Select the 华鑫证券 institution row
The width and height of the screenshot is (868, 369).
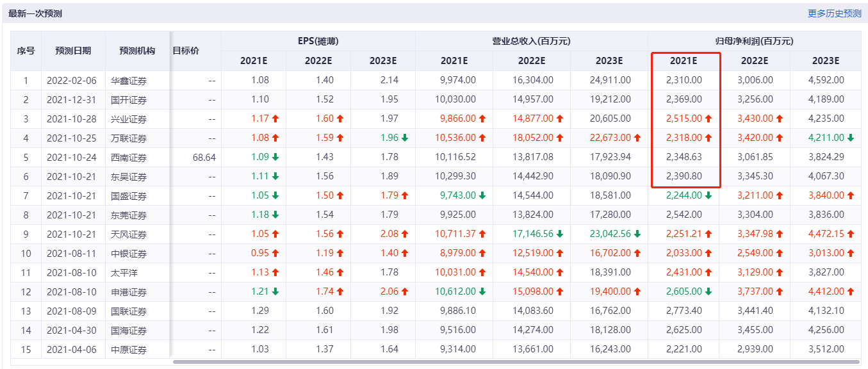(129, 81)
